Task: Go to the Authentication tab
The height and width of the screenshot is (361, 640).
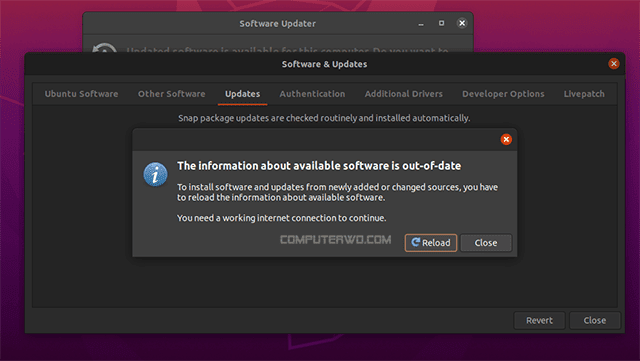Action: click(312, 94)
